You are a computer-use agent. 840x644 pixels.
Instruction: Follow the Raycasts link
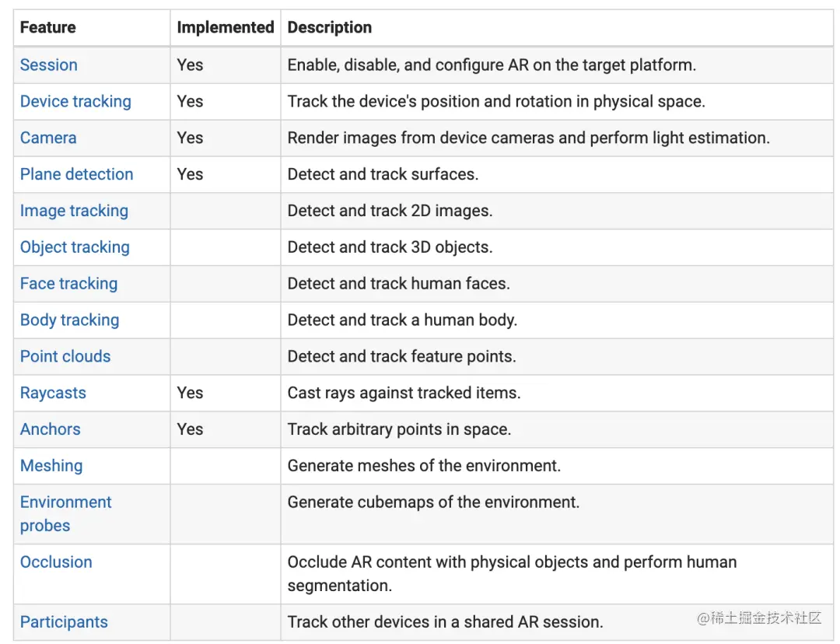pyautogui.click(x=53, y=394)
